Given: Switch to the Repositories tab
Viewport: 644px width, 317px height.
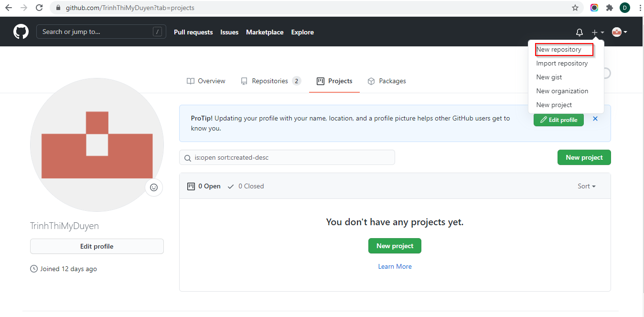Looking at the screenshot, I should coord(270,81).
